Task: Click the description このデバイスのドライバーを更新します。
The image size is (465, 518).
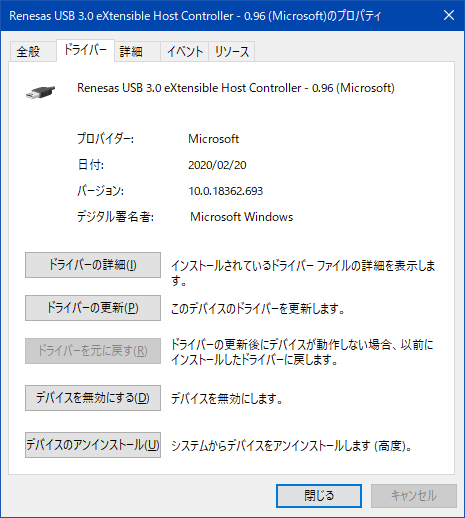Action: [x=258, y=308]
